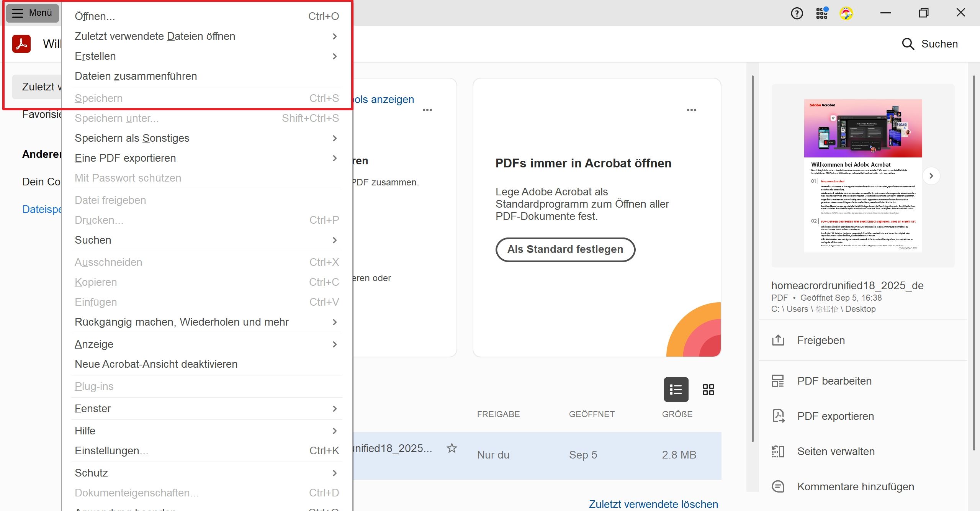Viewport: 980px width, 511px height.
Task: Open Einstellungen... menu entry
Action: click(x=207, y=450)
